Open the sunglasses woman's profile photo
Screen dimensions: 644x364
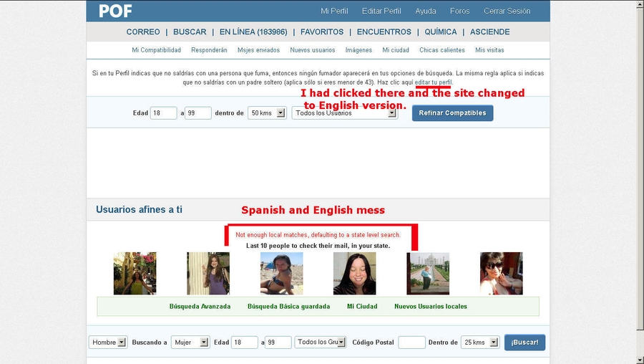(x=501, y=273)
